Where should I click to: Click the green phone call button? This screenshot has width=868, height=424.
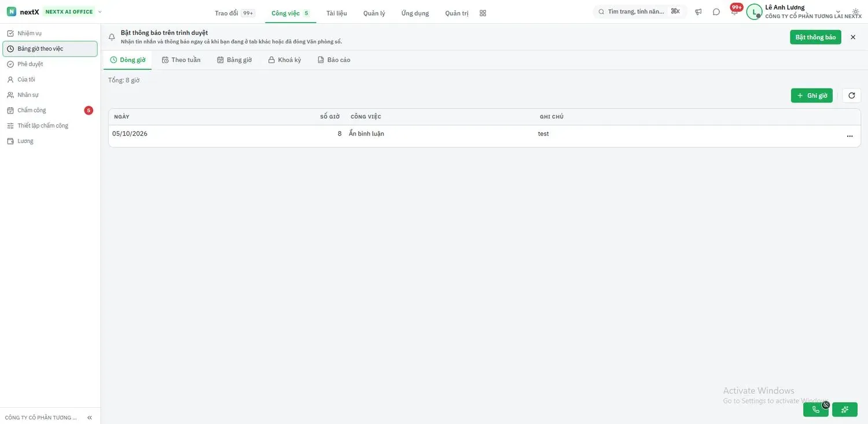pos(816,410)
